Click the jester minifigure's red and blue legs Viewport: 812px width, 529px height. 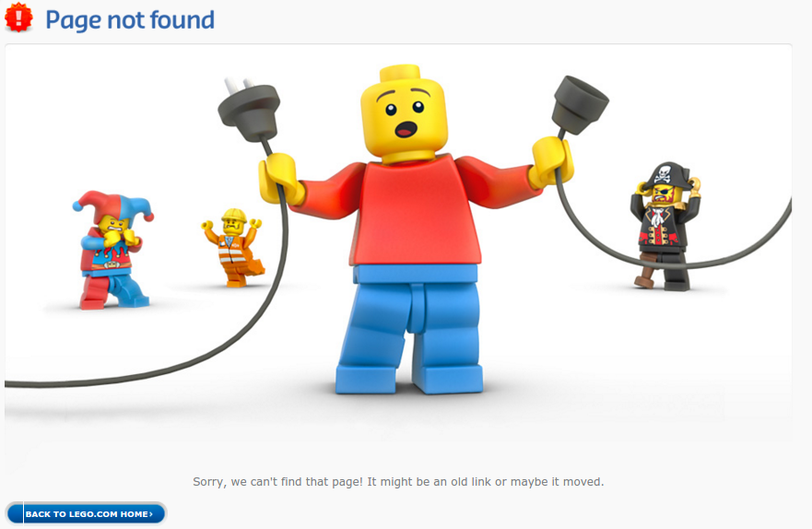click(x=112, y=292)
